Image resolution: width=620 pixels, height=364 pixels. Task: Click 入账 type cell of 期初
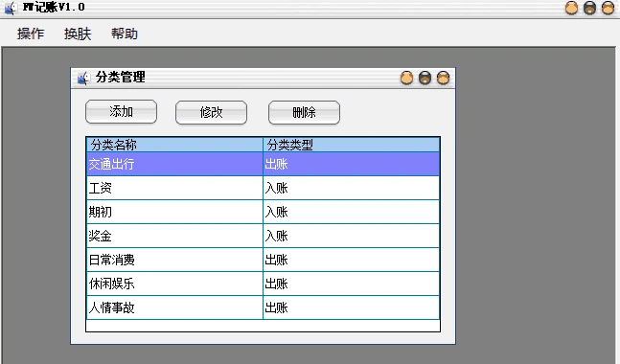click(352, 212)
